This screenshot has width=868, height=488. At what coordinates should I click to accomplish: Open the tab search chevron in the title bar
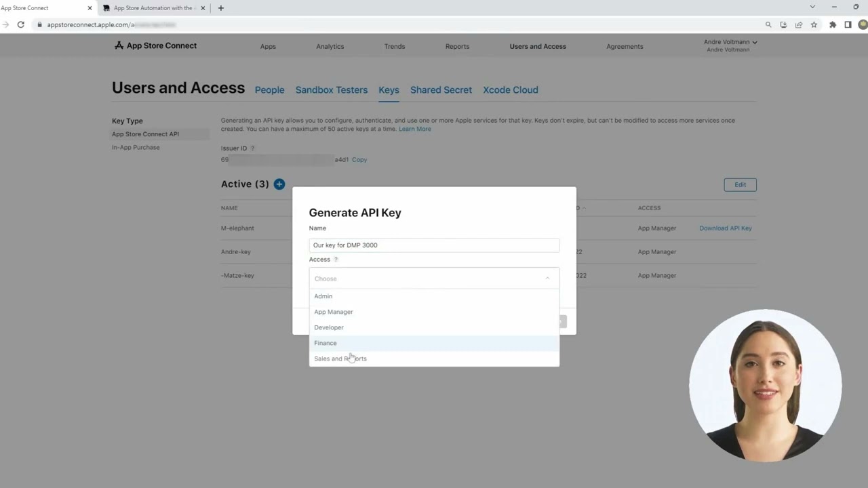coord(812,7)
